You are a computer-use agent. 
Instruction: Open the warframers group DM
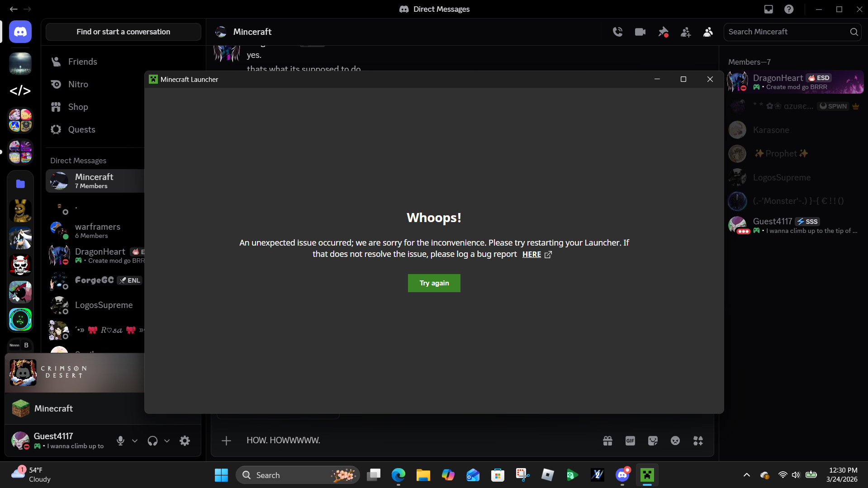click(x=95, y=231)
